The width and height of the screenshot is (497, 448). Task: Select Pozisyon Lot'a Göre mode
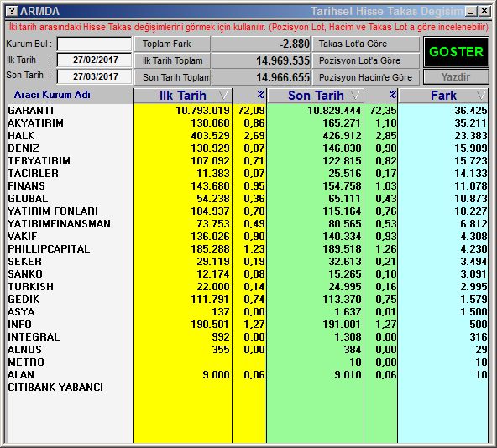365,60
